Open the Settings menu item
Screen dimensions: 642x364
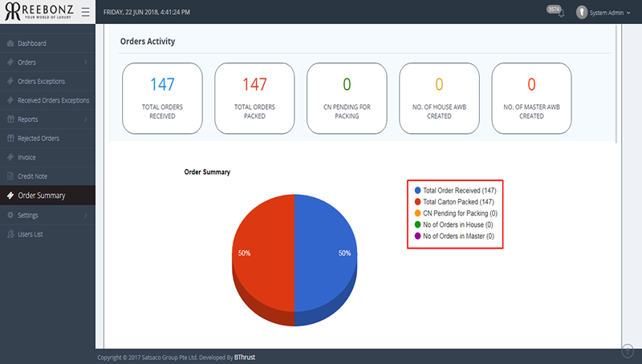[28, 215]
